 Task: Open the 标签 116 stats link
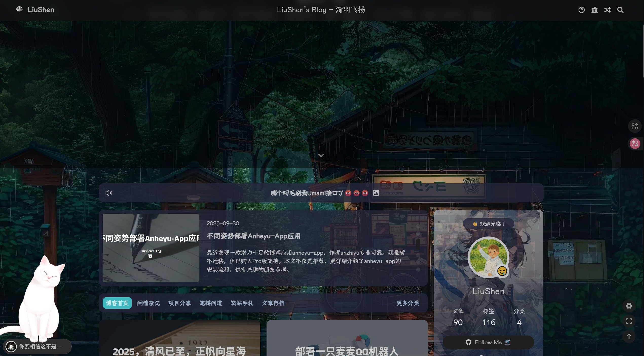[x=488, y=317]
